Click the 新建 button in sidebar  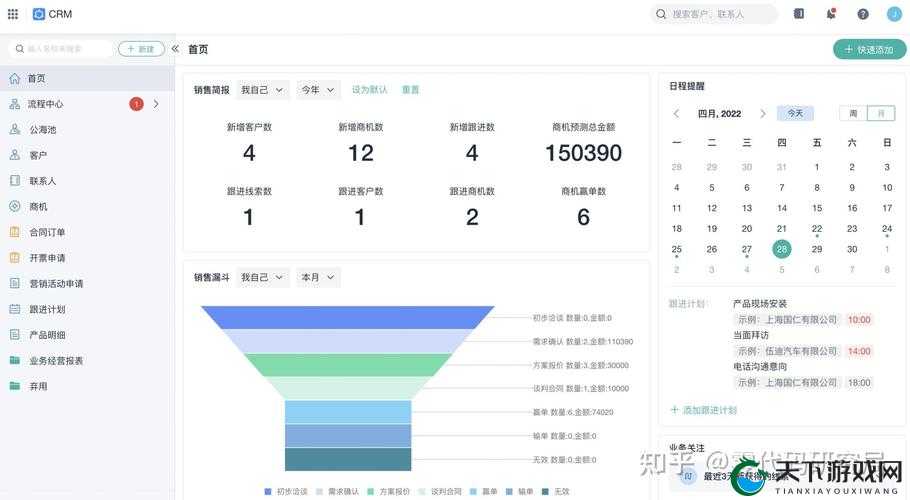tap(141, 49)
